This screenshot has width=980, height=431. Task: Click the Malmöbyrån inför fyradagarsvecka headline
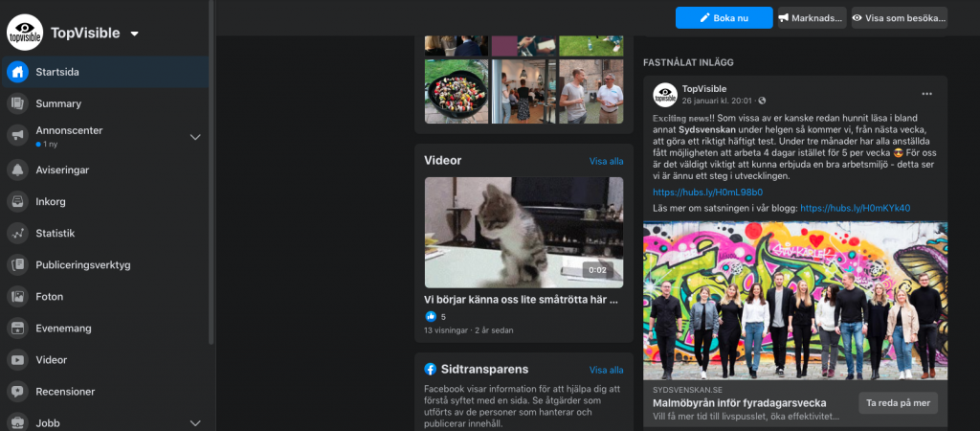[x=740, y=403]
